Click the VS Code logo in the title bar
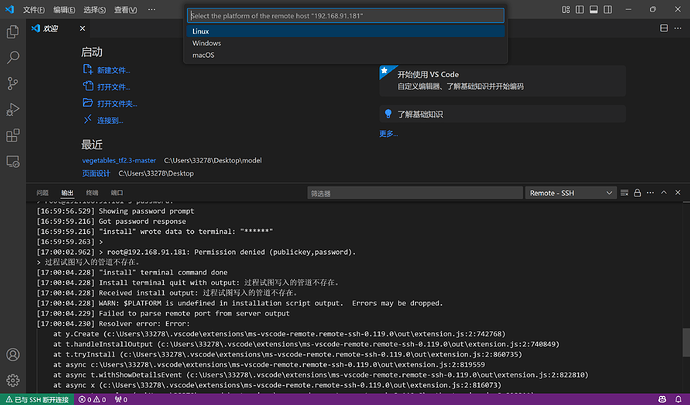The height and width of the screenshot is (405, 690). pyautogui.click(x=9, y=9)
